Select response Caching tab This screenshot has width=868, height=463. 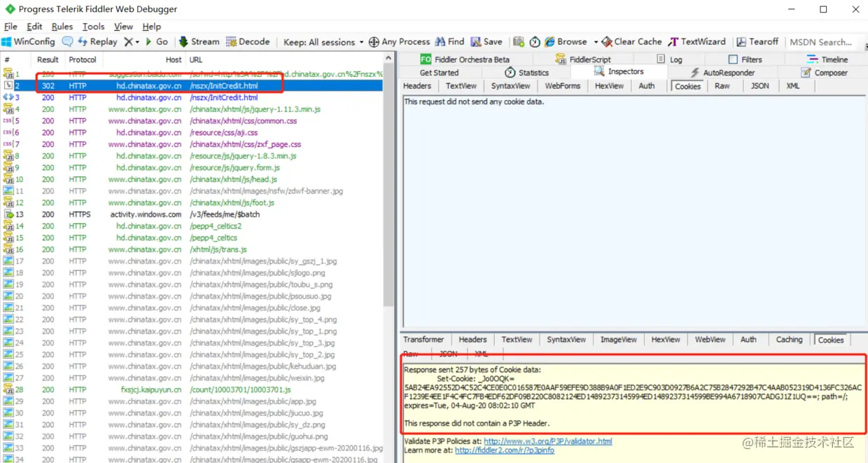click(x=789, y=340)
